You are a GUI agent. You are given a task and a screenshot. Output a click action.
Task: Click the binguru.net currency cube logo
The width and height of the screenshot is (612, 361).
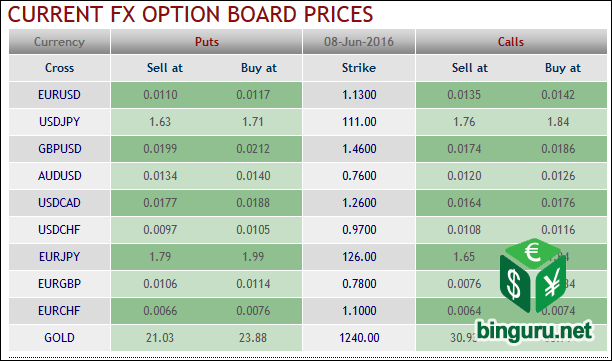pos(533,275)
